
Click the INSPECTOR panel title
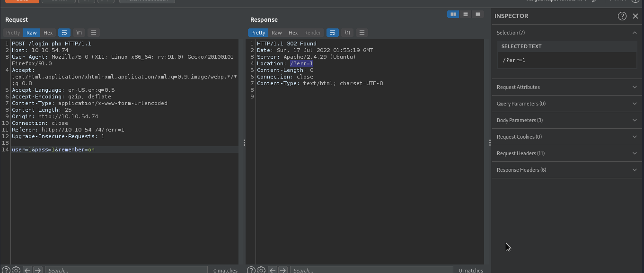click(512, 16)
